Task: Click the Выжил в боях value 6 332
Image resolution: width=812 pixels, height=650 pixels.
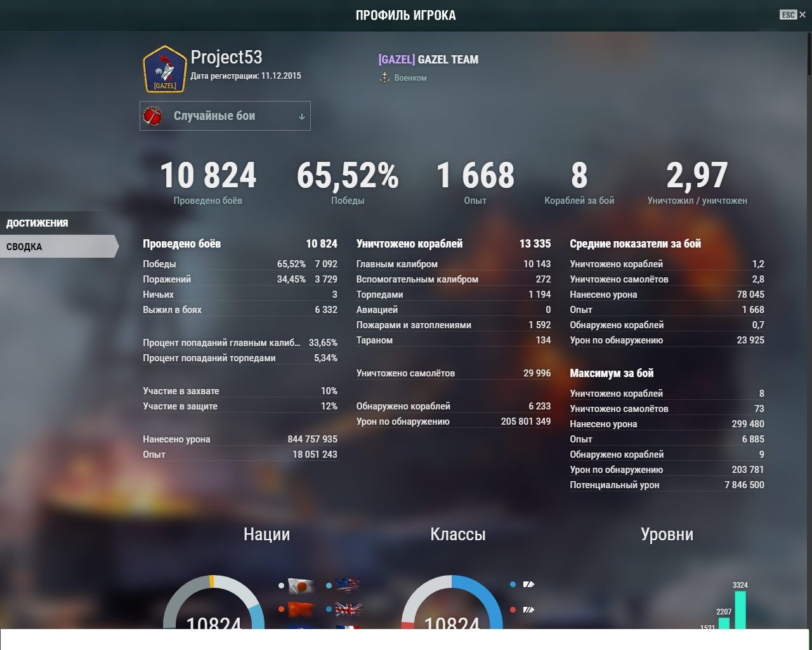Action: point(326,310)
